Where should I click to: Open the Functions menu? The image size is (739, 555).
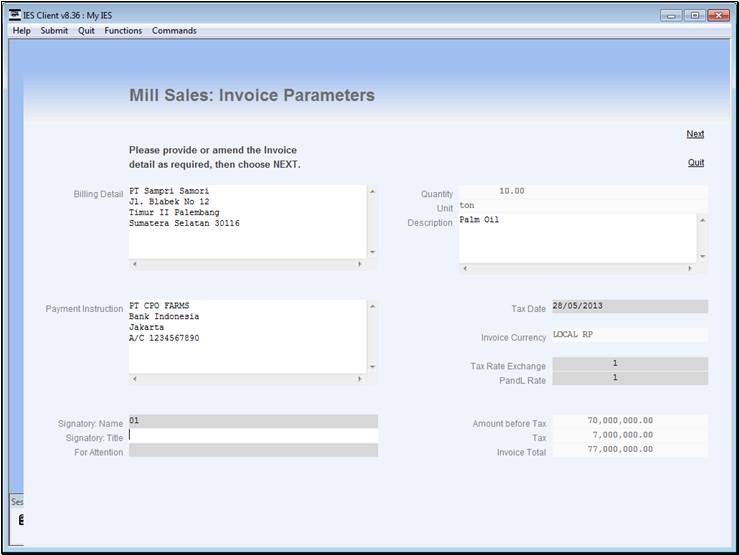click(123, 31)
